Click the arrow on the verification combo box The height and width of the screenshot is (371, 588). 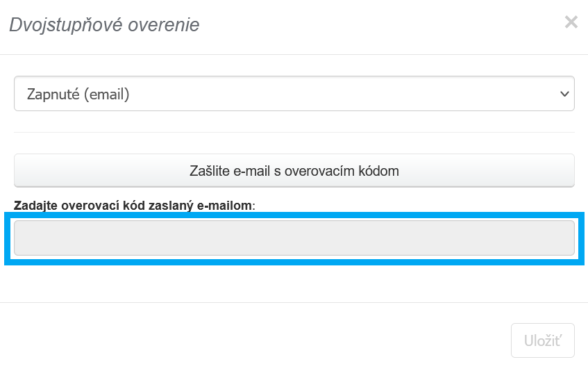[x=564, y=94]
